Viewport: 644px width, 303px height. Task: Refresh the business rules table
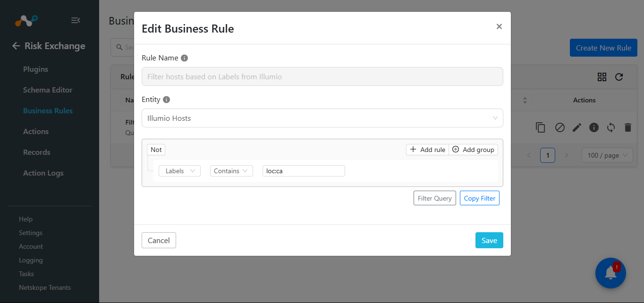(619, 77)
